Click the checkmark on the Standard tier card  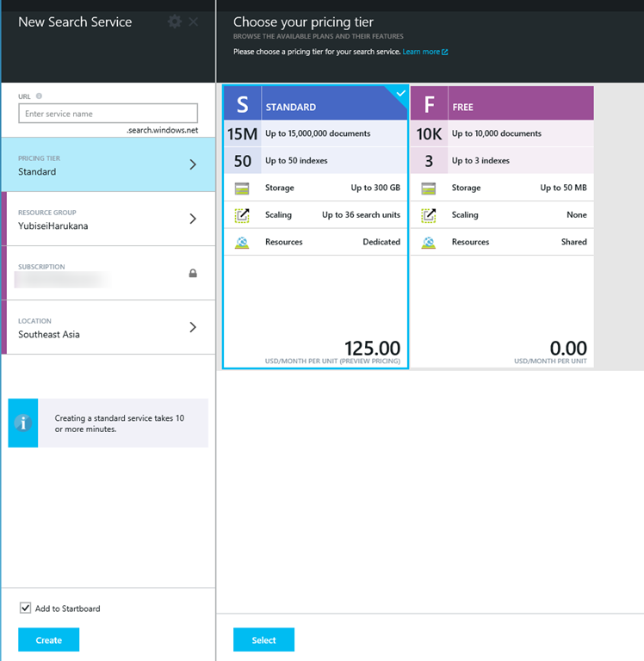[x=400, y=93]
